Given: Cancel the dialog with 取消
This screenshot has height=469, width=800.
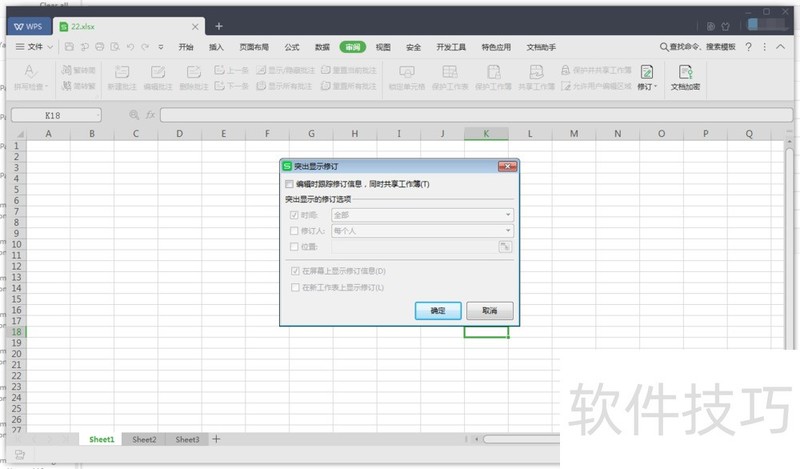Looking at the screenshot, I should click(x=490, y=310).
